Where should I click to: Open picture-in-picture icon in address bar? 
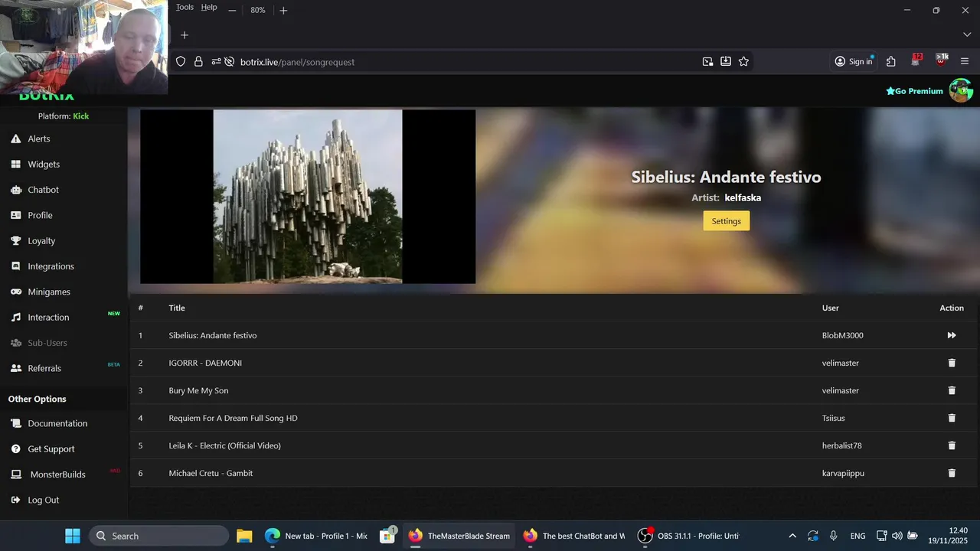pyautogui.click(x=707, y=61)
